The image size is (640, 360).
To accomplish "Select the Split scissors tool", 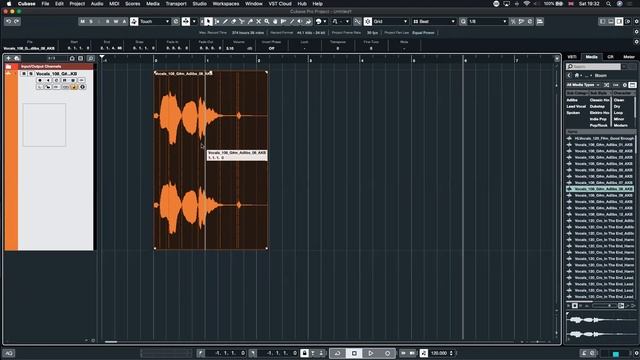I will [x=242, y=21].
